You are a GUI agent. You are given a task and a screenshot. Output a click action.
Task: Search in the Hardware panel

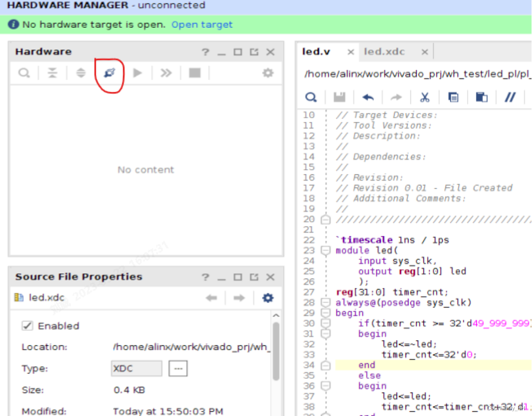coord(24,73)
